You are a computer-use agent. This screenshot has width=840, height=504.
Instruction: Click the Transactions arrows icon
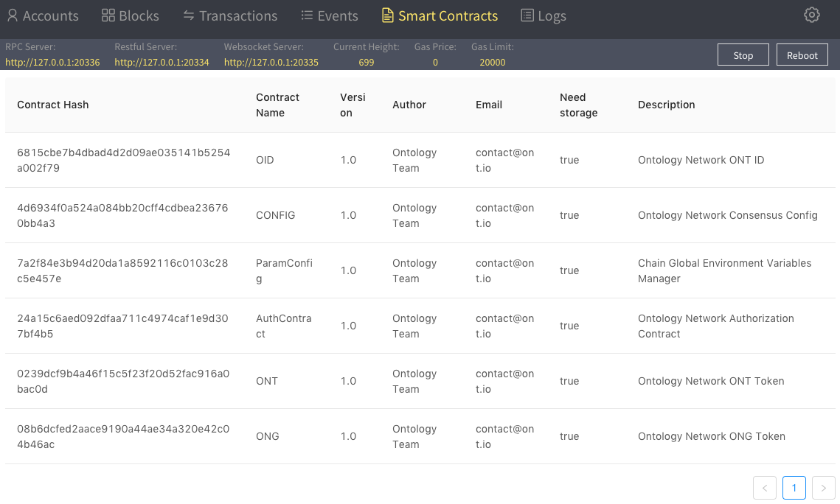(189, 15)
